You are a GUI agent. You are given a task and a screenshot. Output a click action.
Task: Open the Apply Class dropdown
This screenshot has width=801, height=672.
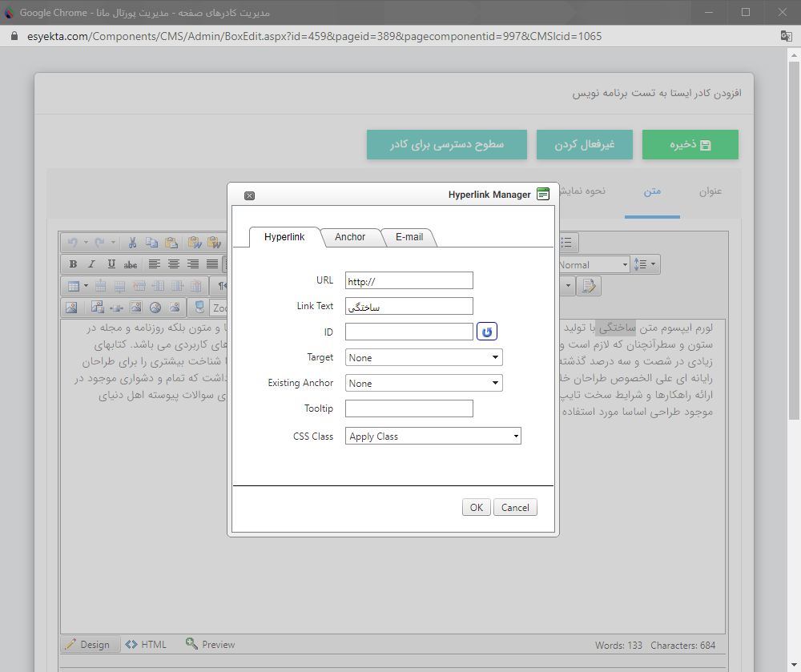(433, 436)
